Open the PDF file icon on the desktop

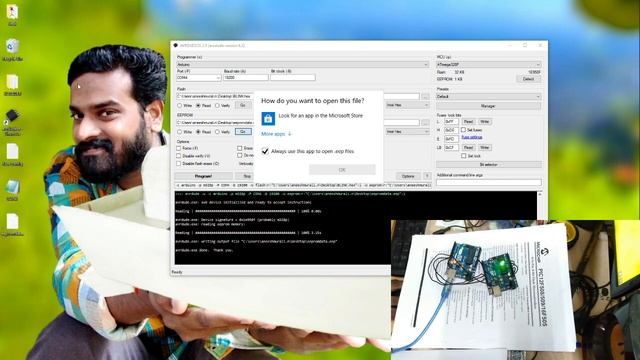coord(12,11)
